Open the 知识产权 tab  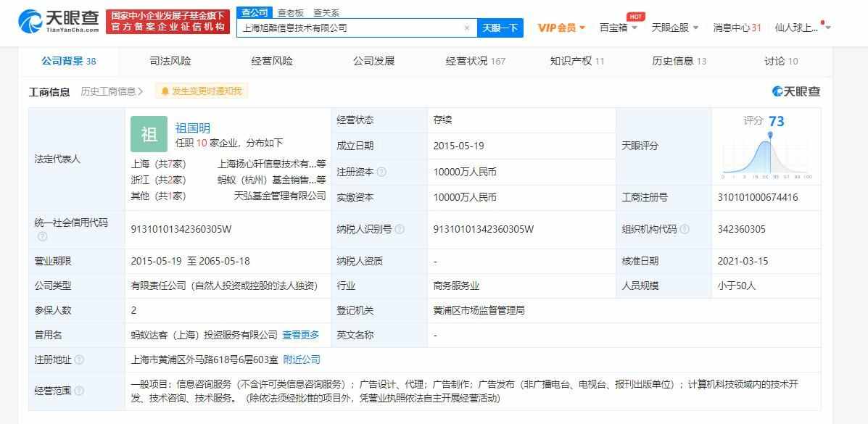(576, 61)
